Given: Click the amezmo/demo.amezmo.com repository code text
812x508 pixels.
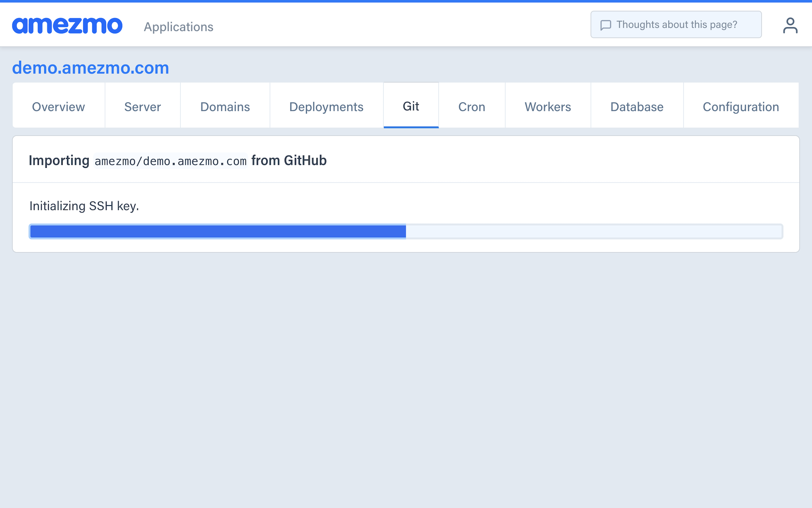Looking at the screenshot, I should pyautogui.click(x=170, y=161).
